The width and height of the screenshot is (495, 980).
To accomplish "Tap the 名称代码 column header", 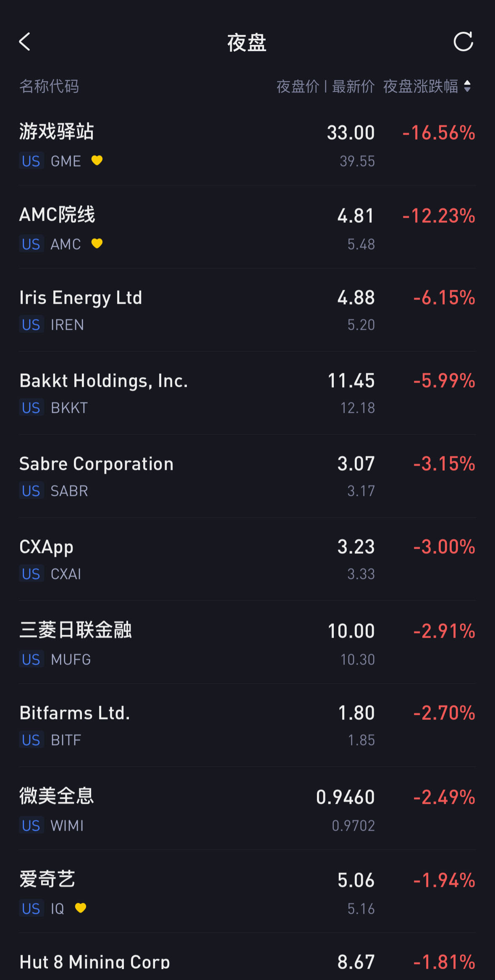I will tap(49, 86).
